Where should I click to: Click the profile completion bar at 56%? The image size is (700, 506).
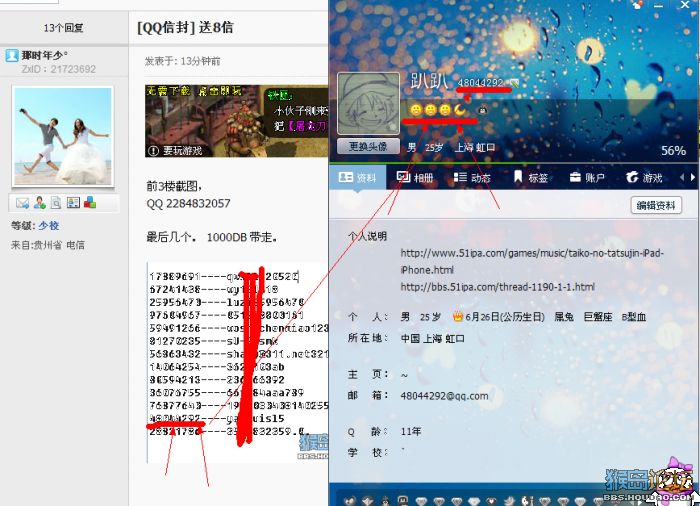(x=513, y=164)
